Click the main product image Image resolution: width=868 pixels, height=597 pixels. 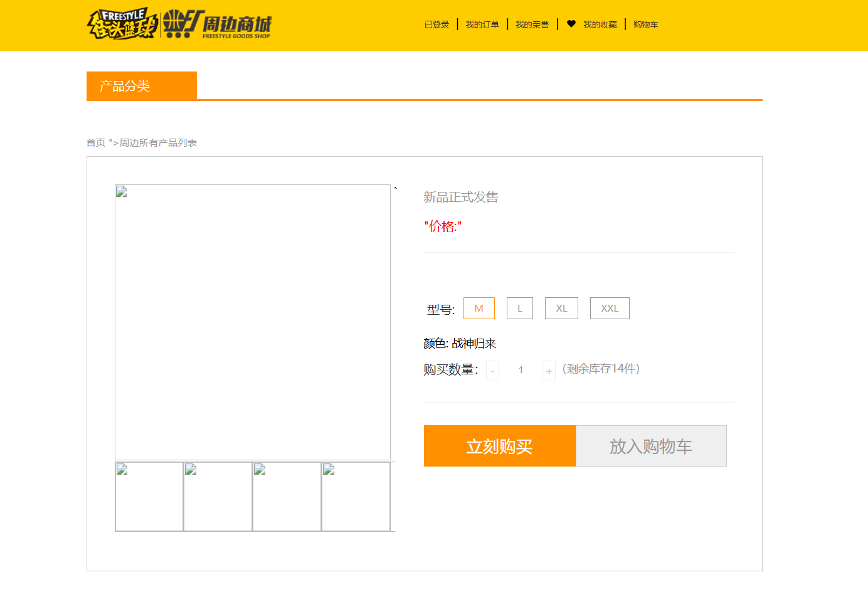[x=253, y=322]
